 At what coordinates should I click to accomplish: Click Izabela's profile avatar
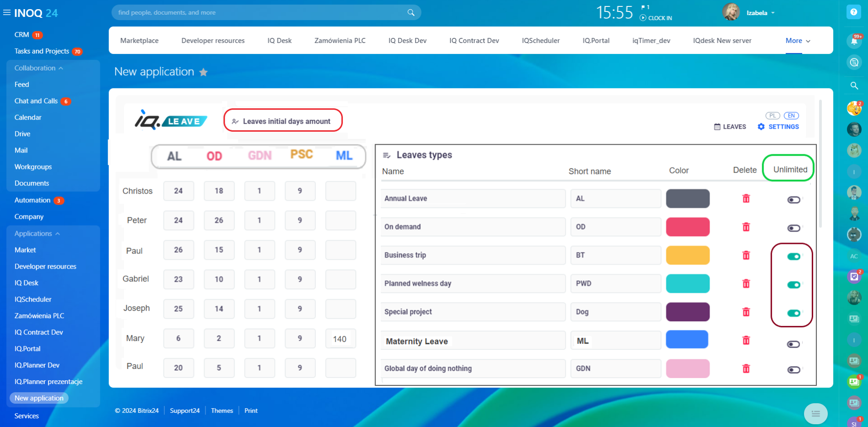pos(731,12)
